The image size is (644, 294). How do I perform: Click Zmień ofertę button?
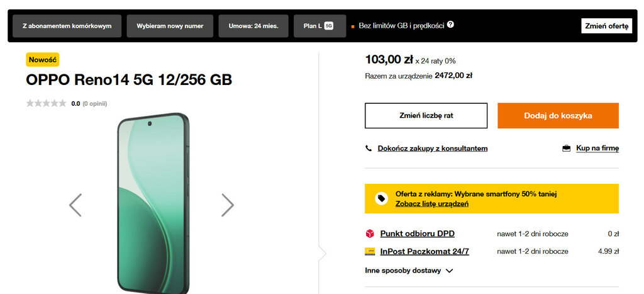pos(606,26)
